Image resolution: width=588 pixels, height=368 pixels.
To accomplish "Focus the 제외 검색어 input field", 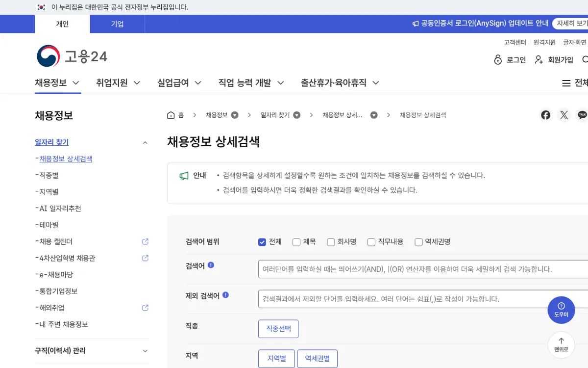I will tap(423, 299).
